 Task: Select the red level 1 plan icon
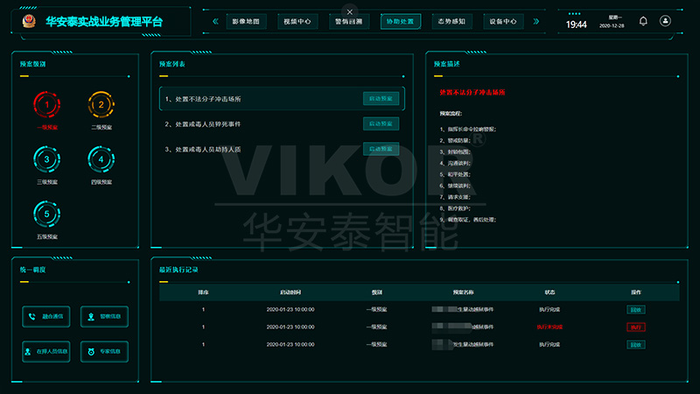[47, 105]
